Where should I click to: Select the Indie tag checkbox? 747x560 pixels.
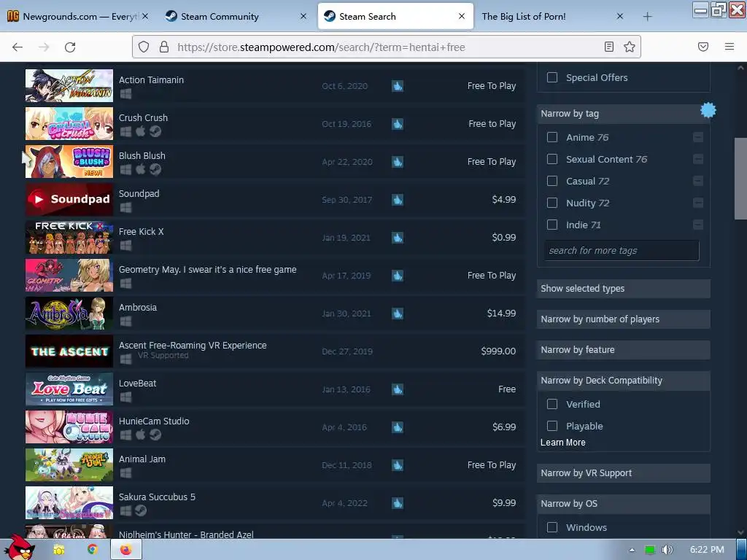coord(552,225)
